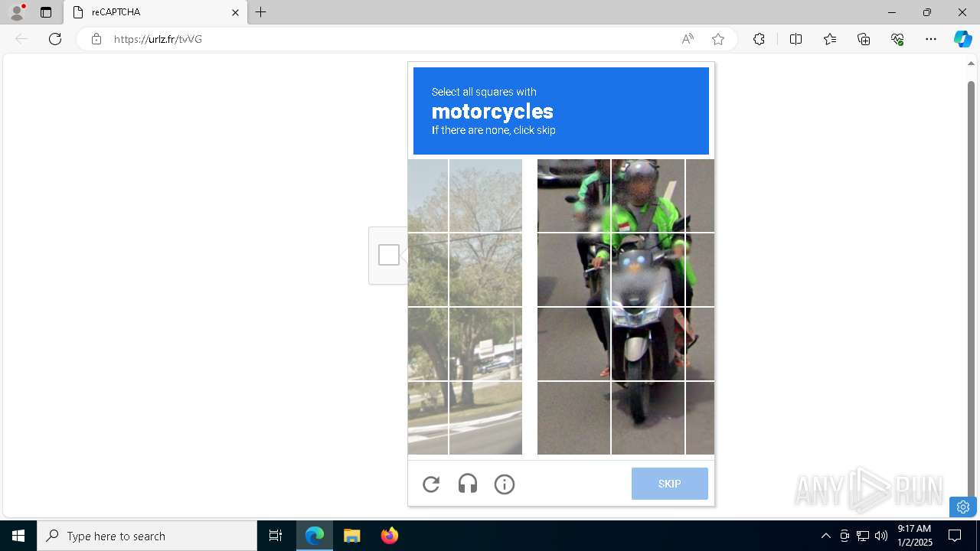Viewport: 980px width, 551px height.
Task: Launch Firefox from taskbar
Action: click(x=390, y=536)
